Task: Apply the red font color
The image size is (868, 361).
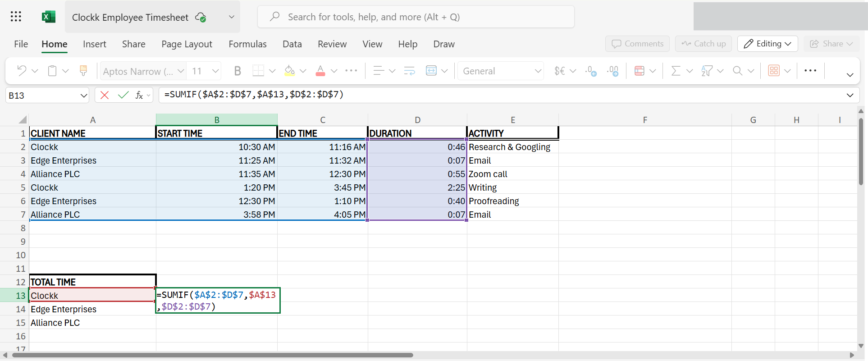Action: [x=320, y=71]
